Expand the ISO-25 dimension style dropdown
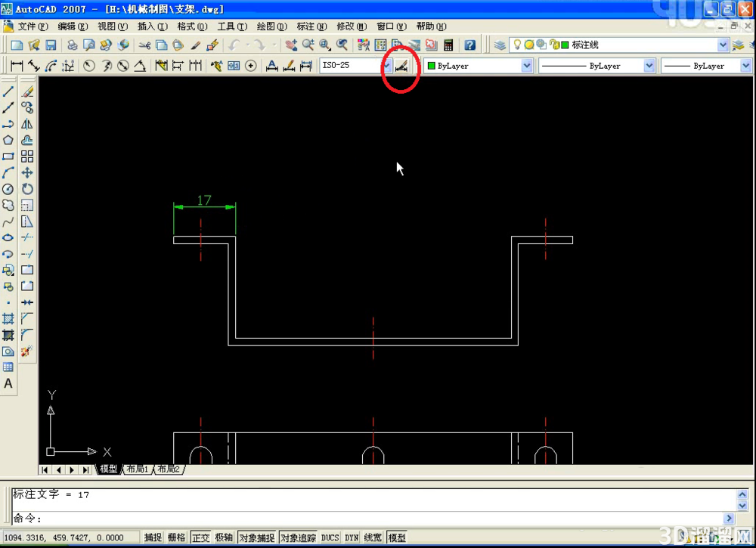This screenshot has height=548, width=756. pos(387,66)
